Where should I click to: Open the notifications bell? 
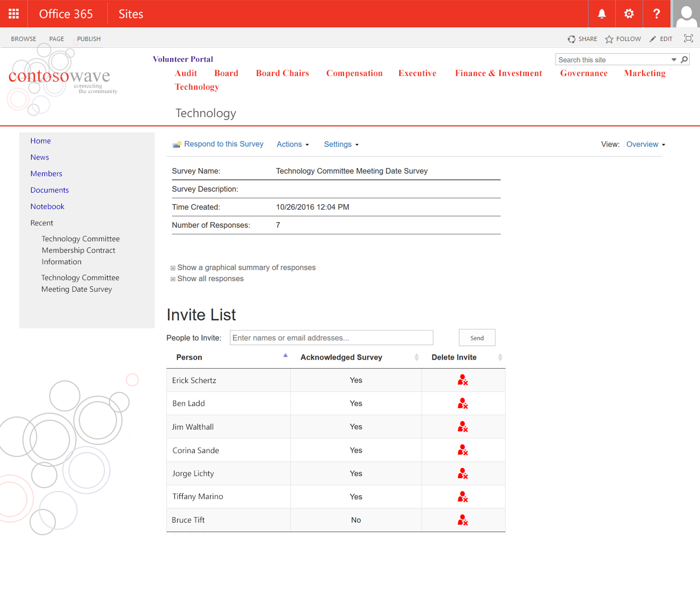(x=602, y=14)
